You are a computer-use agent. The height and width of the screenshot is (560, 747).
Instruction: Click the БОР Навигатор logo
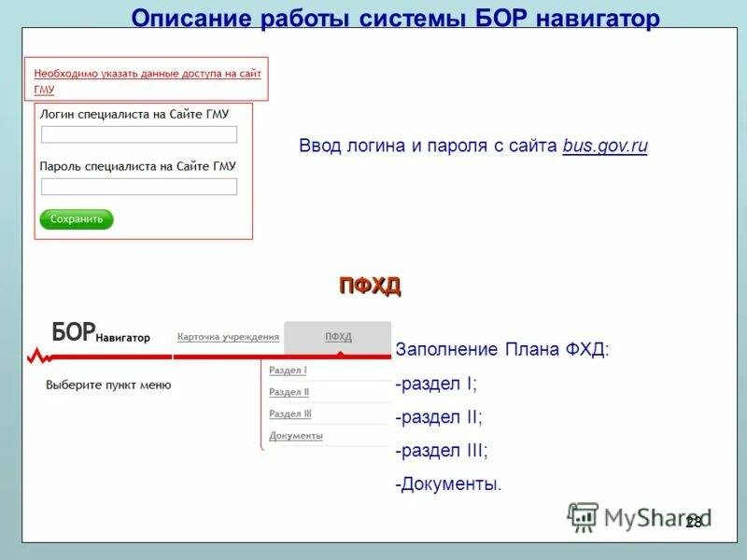click(x=100, y=331)
